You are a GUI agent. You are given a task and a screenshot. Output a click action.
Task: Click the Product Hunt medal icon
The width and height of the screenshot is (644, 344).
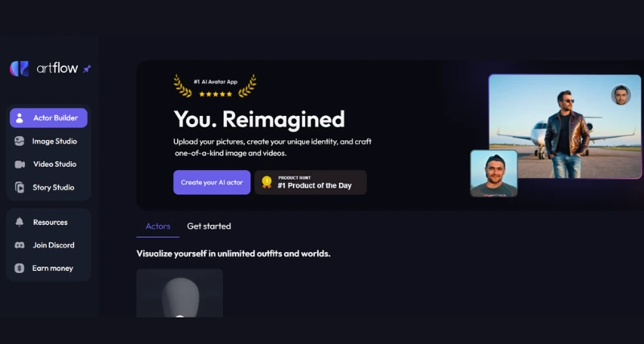pyautogui.click(x=266, y=182)
